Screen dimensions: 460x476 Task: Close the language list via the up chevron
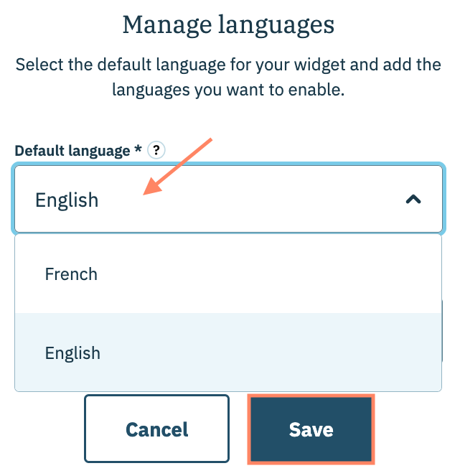tap(413, 200)
